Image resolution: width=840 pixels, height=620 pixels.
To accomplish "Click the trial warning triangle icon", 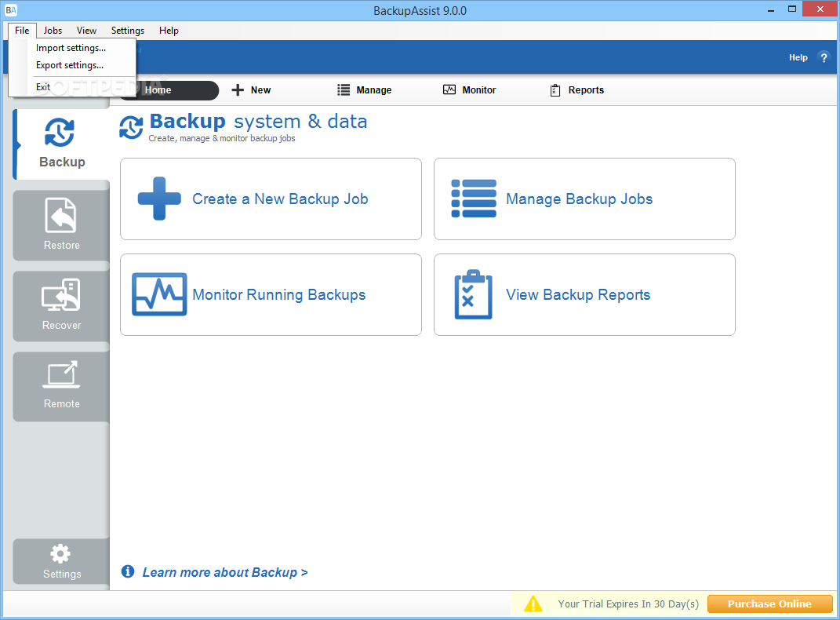I will coord(533,604).
